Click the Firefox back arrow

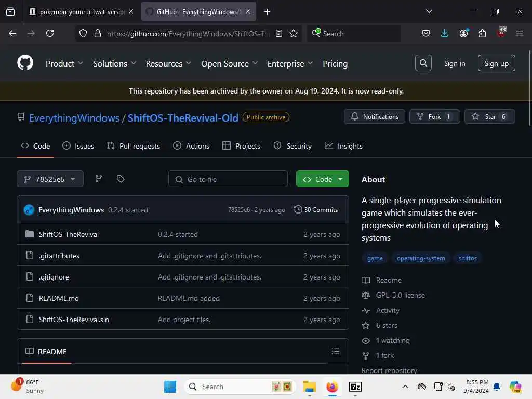coord(12,33)
